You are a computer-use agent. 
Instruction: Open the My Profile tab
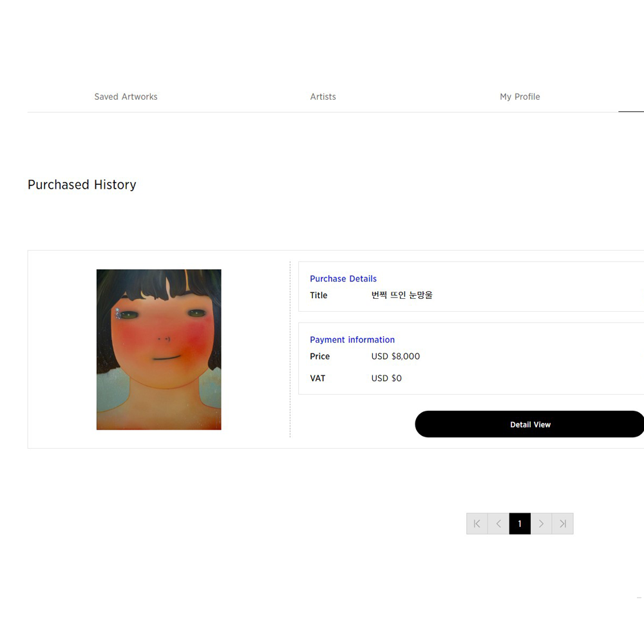[x=520, y=97]
